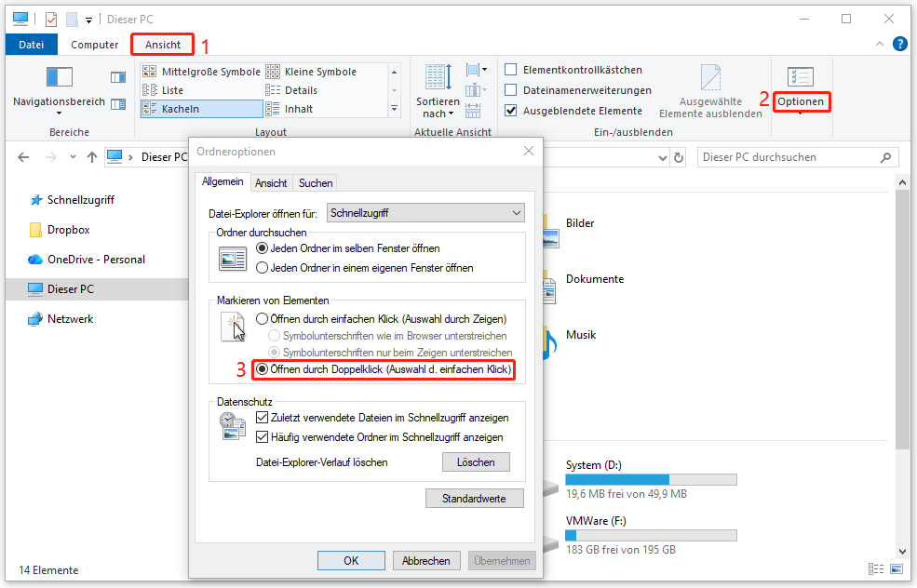Expand the layout gallery more arrow
Image resolution: width=917 pixels, height=588 pixels.
(x=394, y=109)
